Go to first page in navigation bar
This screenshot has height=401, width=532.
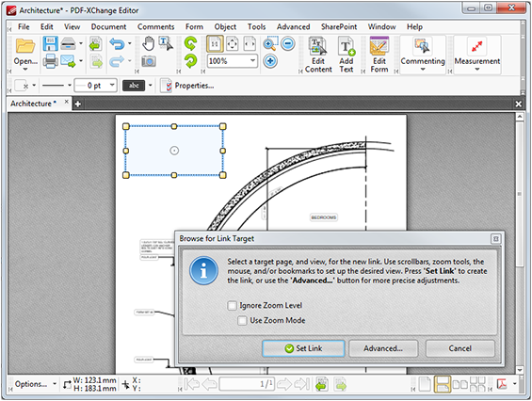pyautogui.click(x=192, y=384)
